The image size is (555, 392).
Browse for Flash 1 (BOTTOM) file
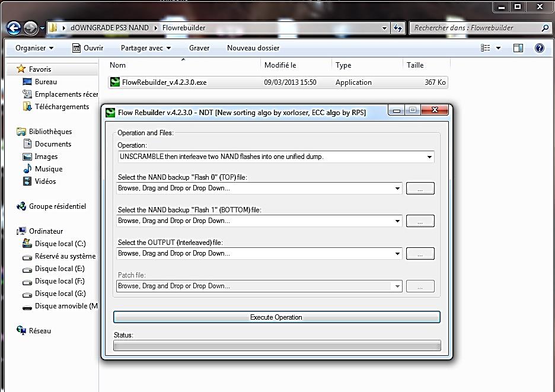pos(420,221)
